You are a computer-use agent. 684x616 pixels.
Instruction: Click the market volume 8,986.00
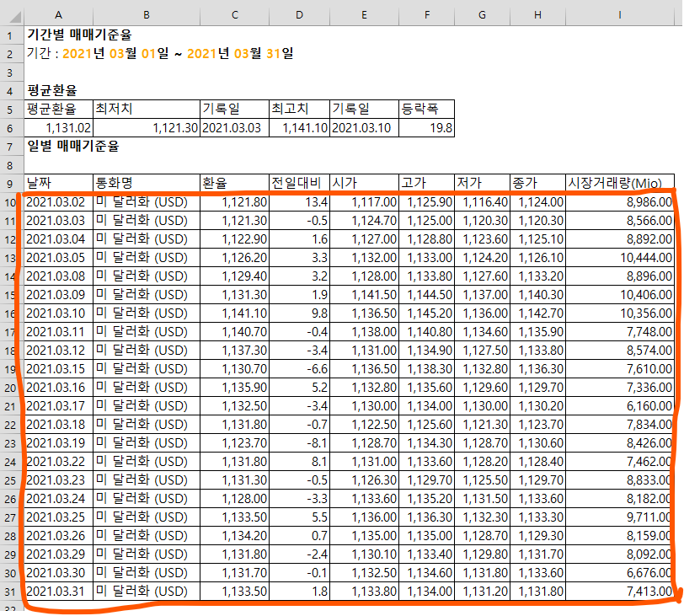pyautogui.click(x=620, y=202)
